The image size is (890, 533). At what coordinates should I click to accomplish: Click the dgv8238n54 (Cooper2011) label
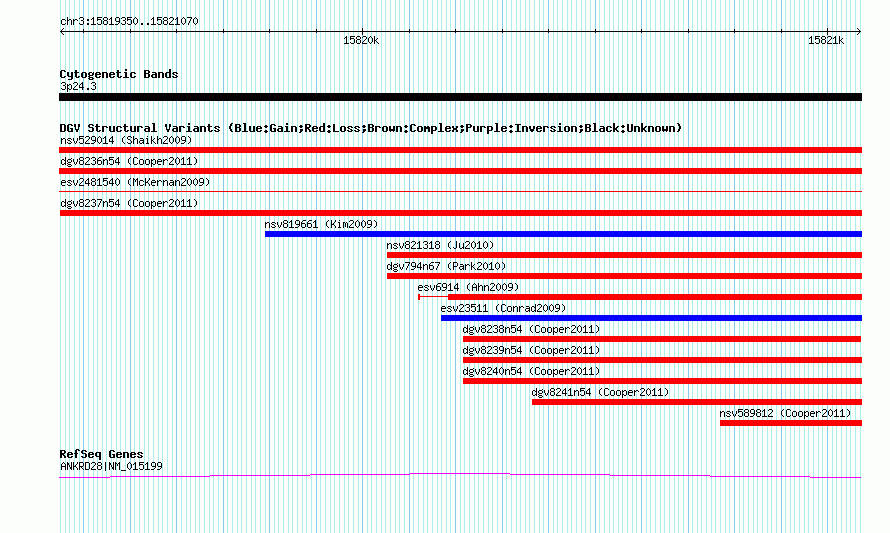pos(531,329)
